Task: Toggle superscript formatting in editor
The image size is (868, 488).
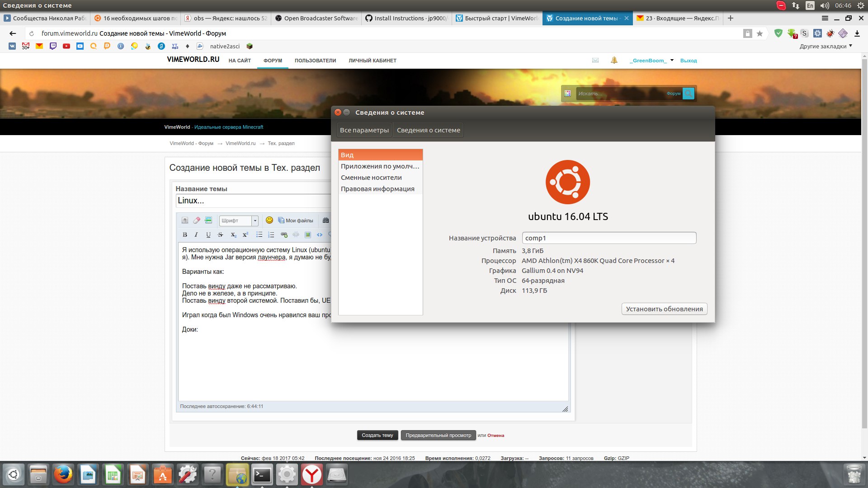Action: click(245, 235)
